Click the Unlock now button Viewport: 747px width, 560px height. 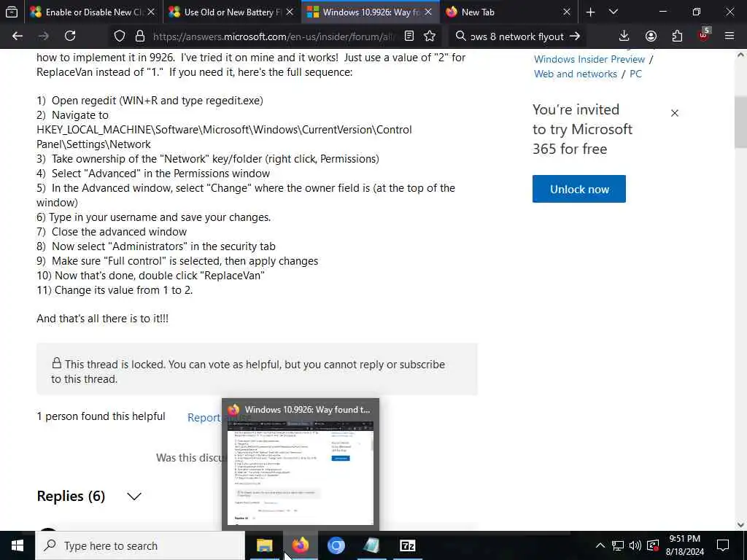578,189
